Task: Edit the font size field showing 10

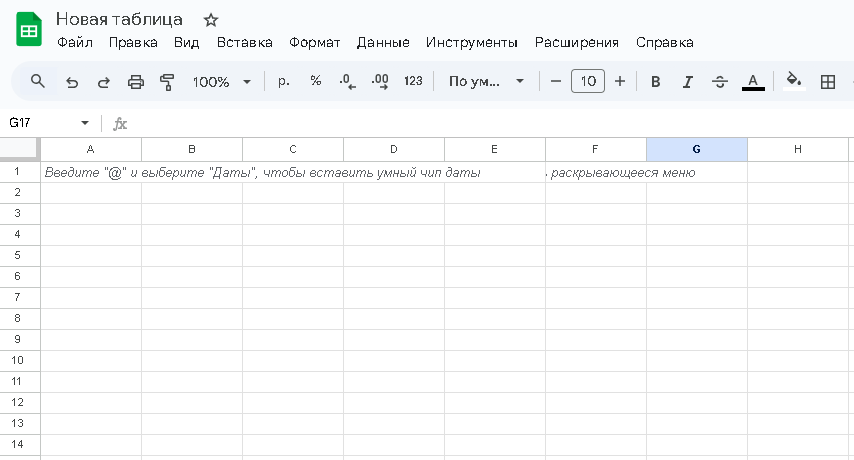Action: click(x=588, y=81)
